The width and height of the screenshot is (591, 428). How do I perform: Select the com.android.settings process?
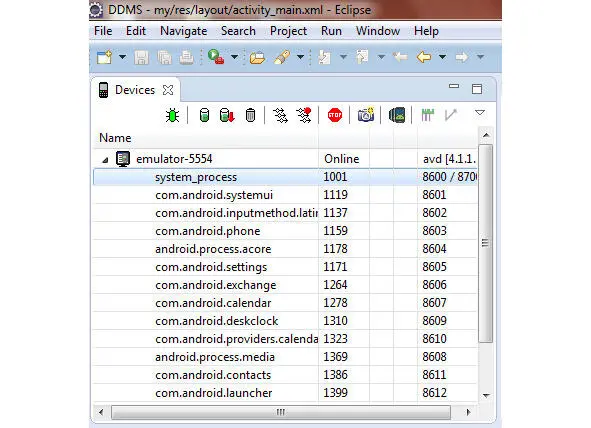(x=285, y=267)
